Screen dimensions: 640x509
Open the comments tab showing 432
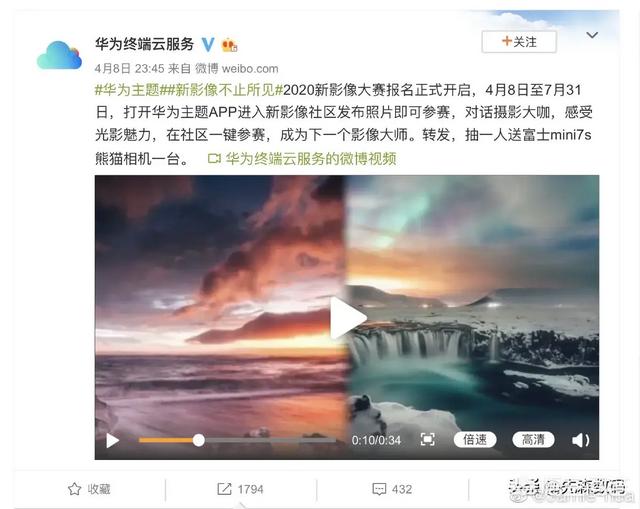pos(392,489)
